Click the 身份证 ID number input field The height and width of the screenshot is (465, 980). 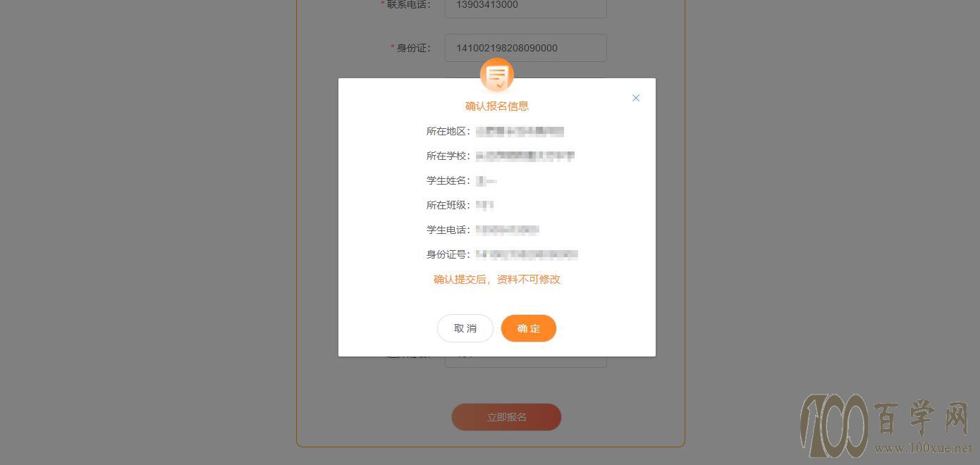point(526,48)
